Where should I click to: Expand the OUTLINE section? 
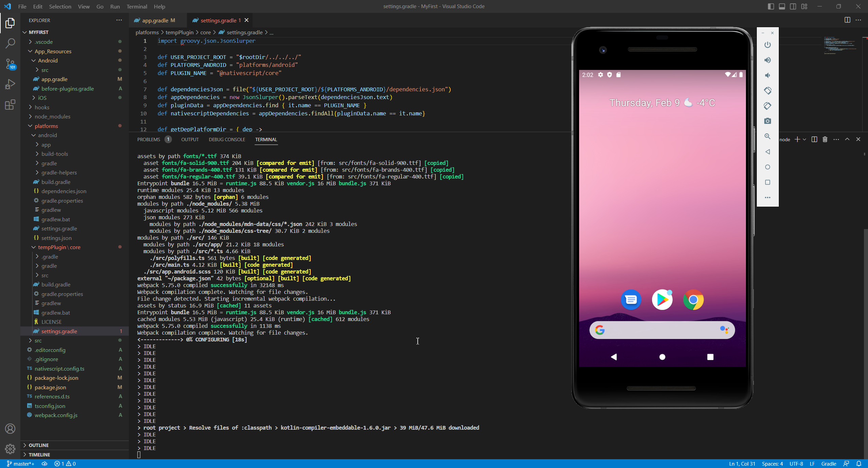[x=39, y=445]
